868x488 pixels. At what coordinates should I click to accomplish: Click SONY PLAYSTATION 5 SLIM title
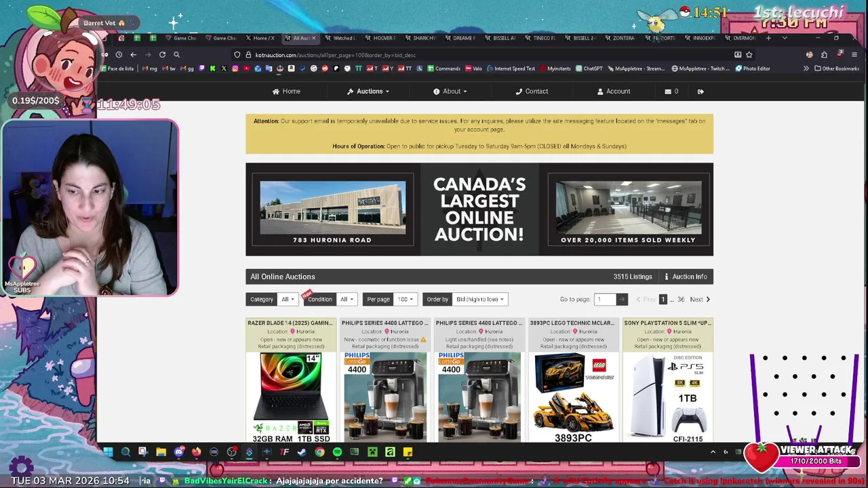point(667,323)
